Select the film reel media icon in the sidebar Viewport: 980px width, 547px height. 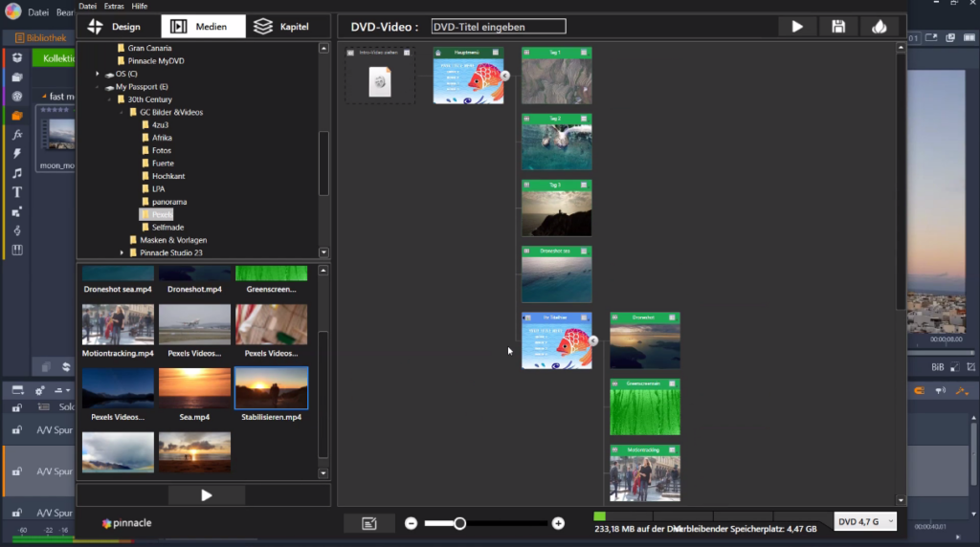point(17,97)
